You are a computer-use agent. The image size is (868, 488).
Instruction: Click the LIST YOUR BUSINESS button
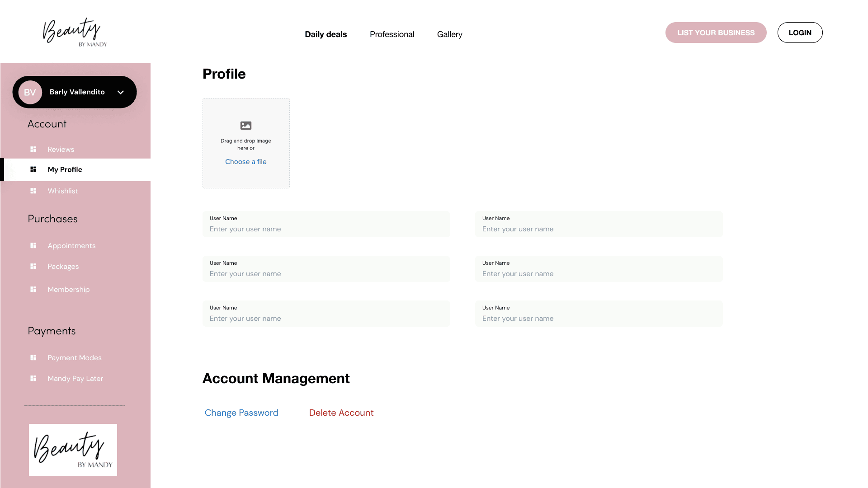click(716, 33)
